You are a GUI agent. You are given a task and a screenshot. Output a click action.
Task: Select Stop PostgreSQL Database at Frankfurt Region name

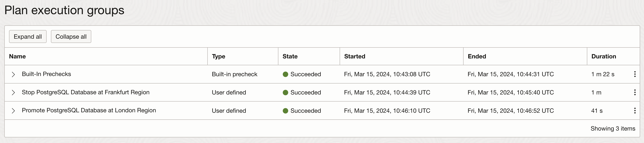[x=85, y=92]
